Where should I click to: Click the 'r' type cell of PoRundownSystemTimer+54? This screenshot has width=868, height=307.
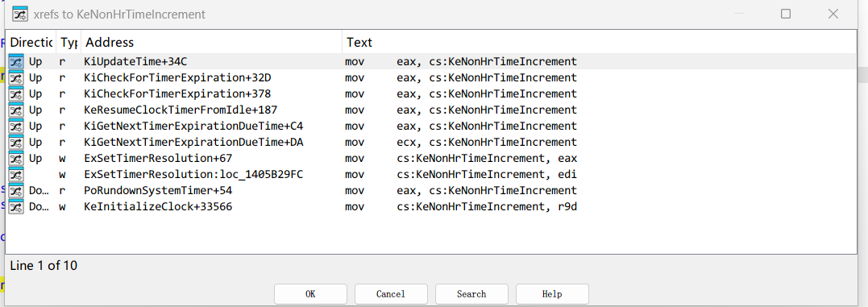[62, 191]
